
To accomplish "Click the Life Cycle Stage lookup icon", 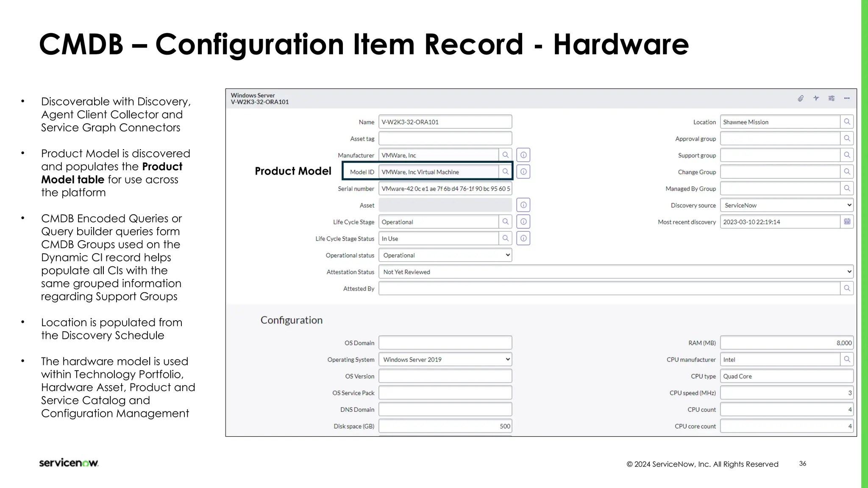I will (505, 222).
